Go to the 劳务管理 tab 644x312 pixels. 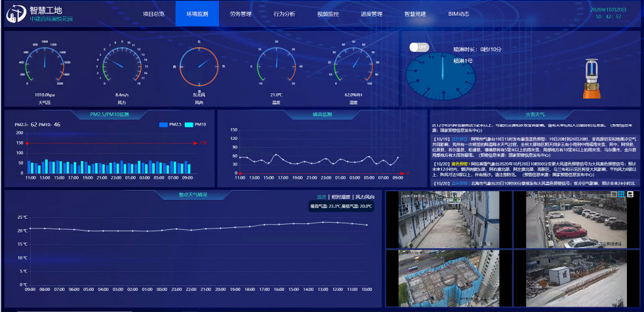[x=241, y=13]
